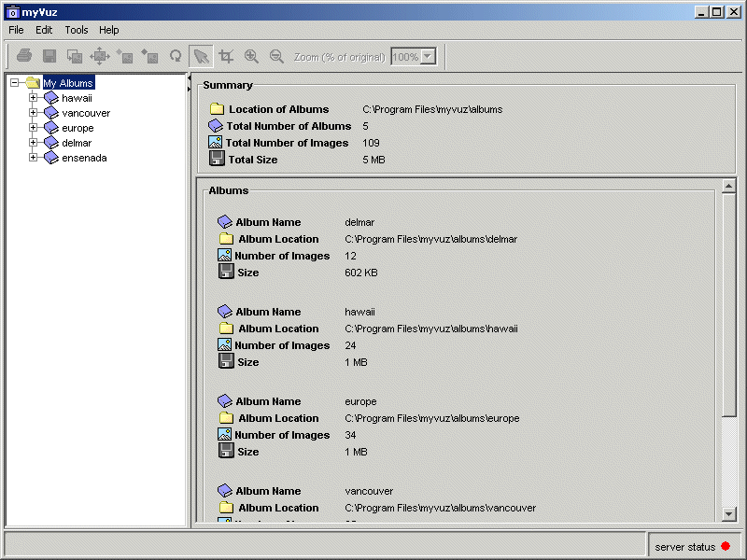This screenshot has width=747, height=560.
Task: Click the delmar size value '602 KB'
Action: coord(361,273)
